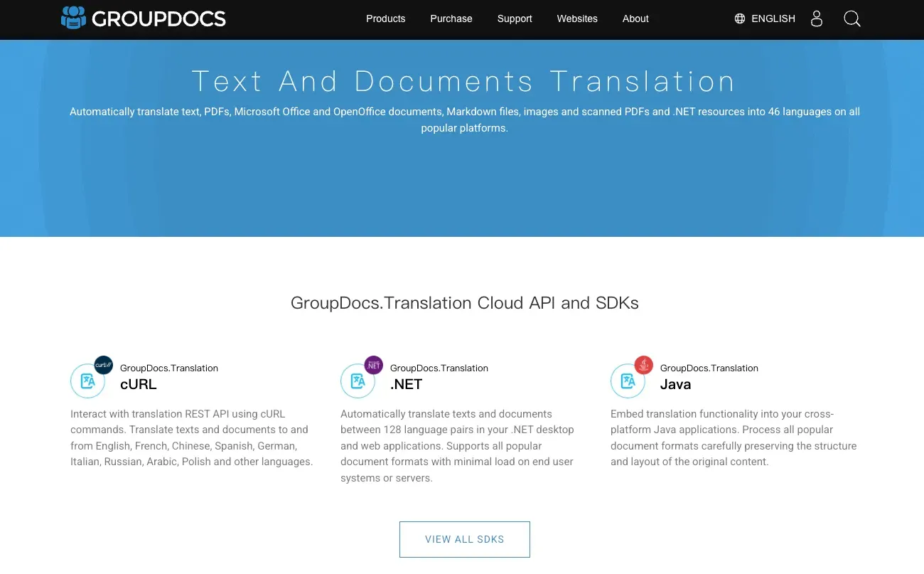The image size is (924, 574).
Task: Open the Products menu
Action: [x=385, y=18]
